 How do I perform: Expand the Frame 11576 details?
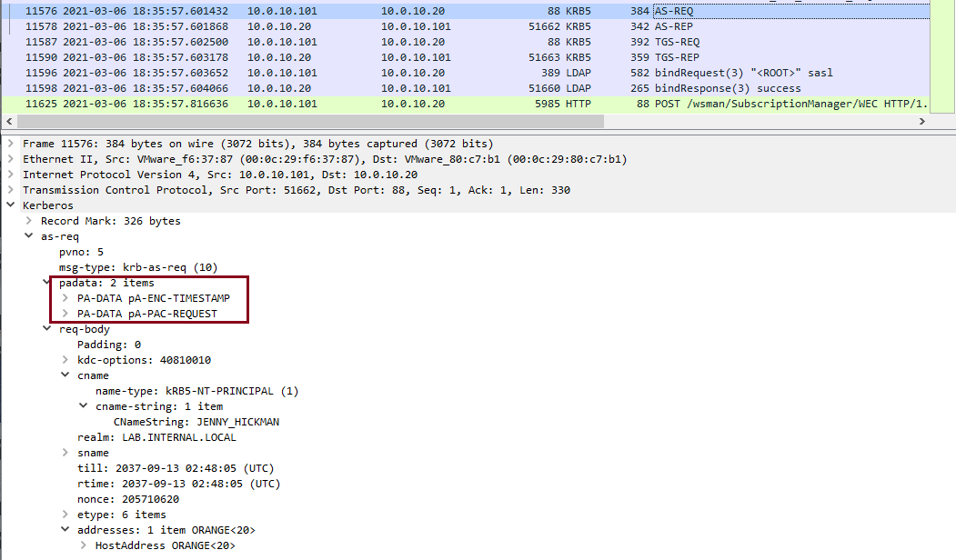(11, 144)
